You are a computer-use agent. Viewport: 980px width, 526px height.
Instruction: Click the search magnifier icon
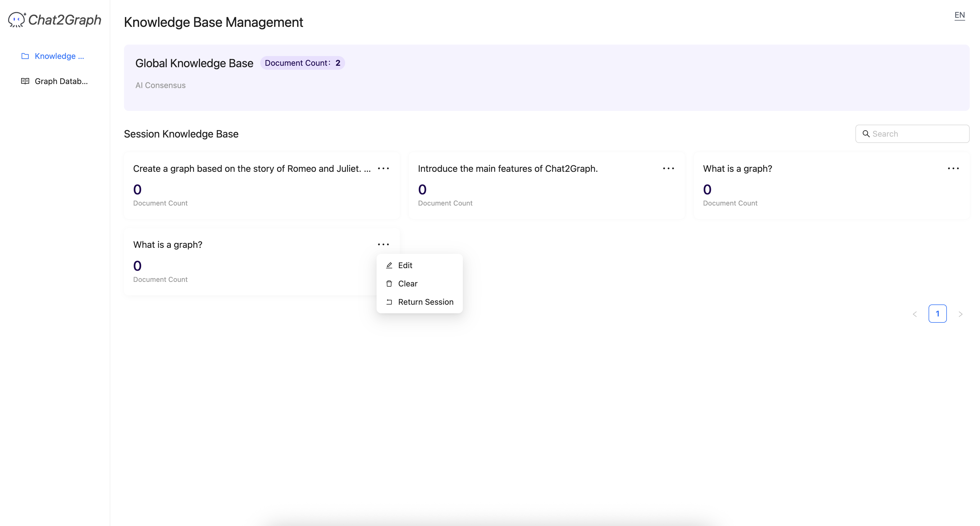pos(866,134)
